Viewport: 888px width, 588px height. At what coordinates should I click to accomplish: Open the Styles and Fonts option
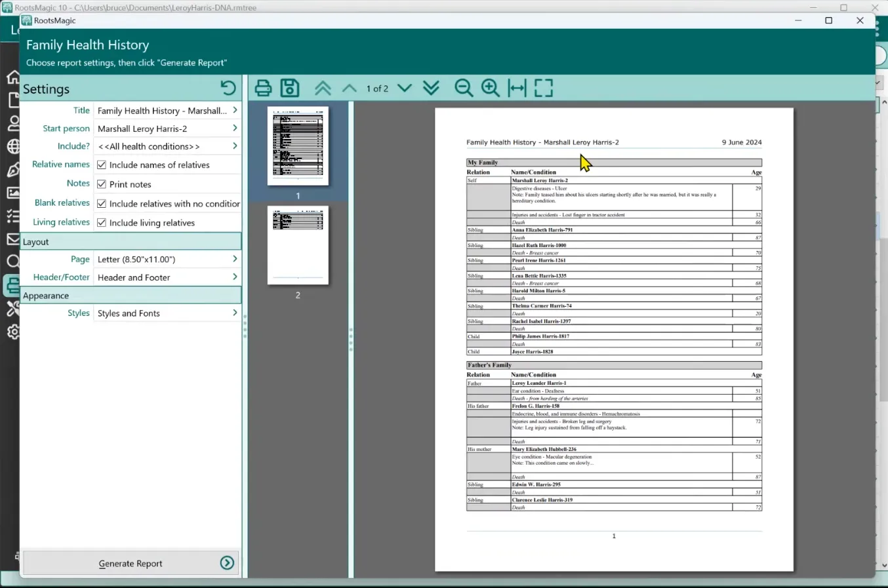(167, 313)
